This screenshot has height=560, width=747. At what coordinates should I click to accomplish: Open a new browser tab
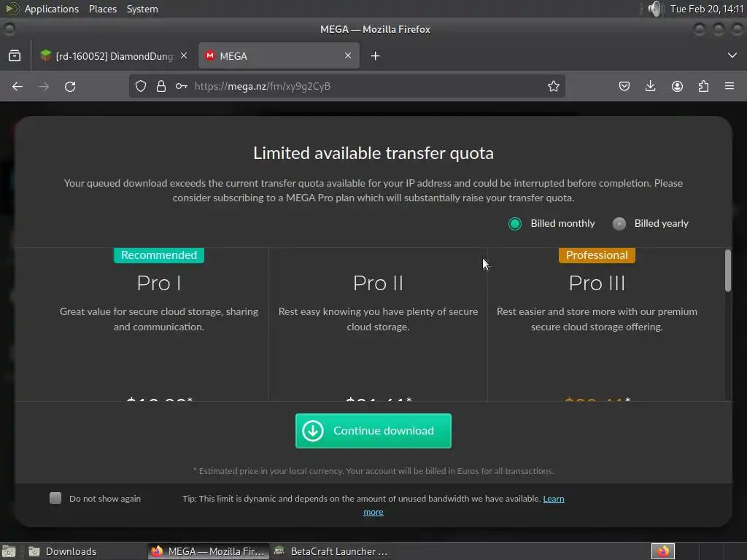click(x=376, y=56)
